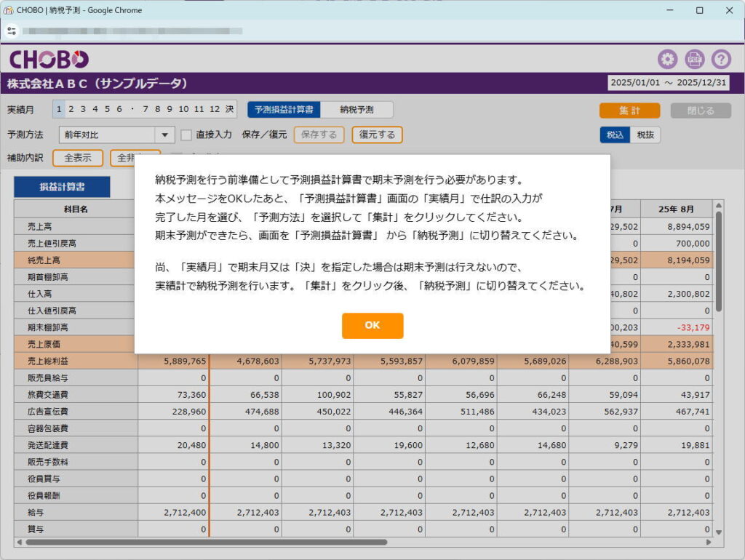Click the table scroll down arrow
The image size is (745, 560).
coord(719,532)
